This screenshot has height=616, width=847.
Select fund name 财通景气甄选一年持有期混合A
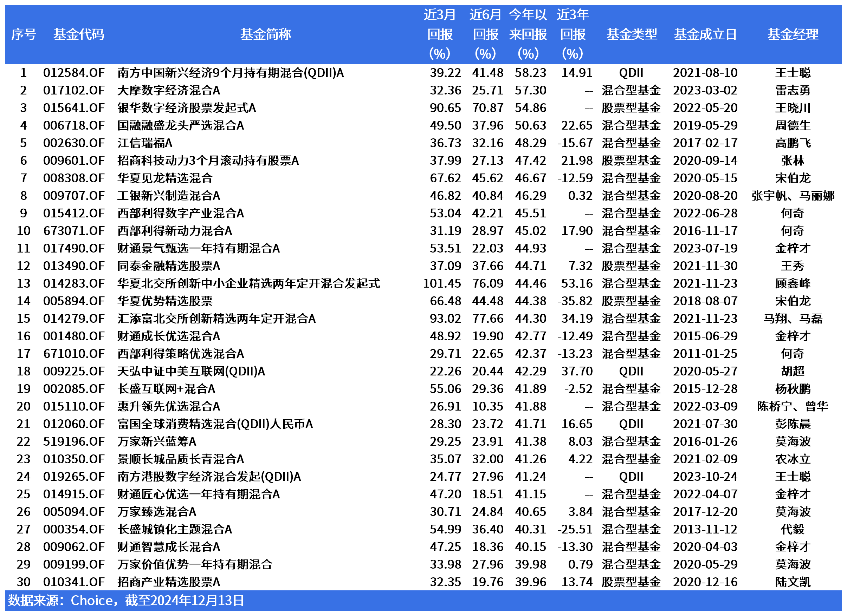click(198, 248)
